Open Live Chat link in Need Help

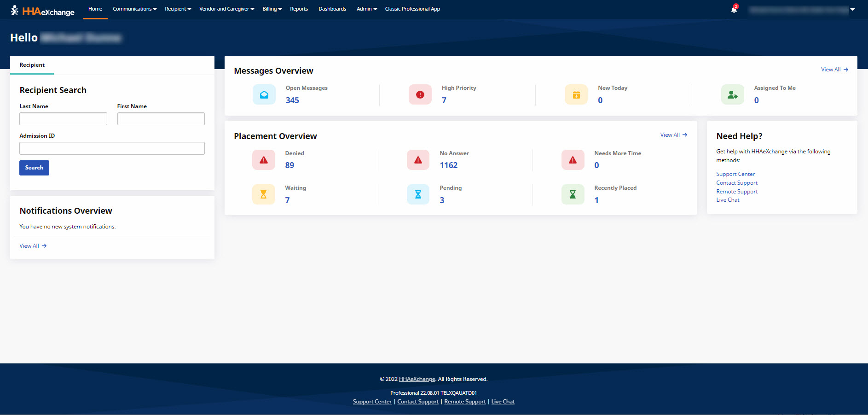pos(728,200)
